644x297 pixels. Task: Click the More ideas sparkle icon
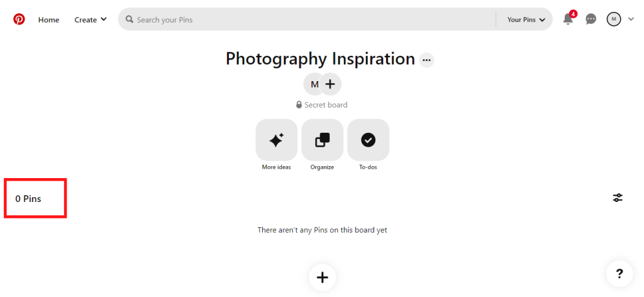276,140
